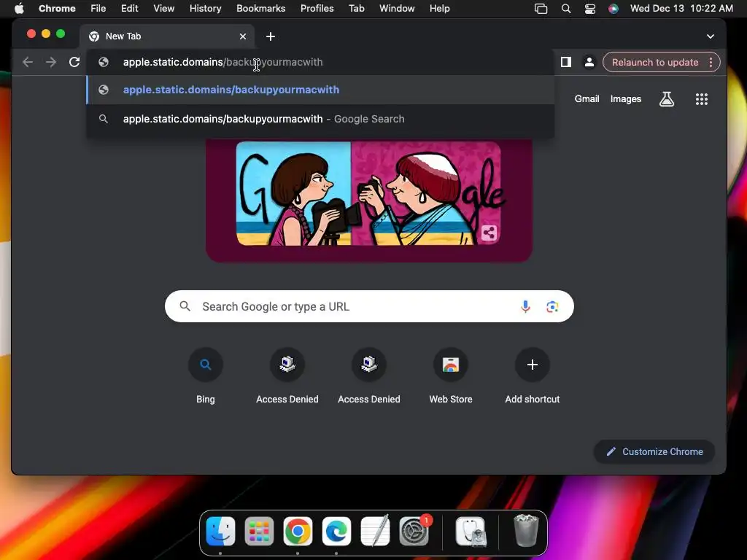Open Control Center in menu bar
Viewport: 747px width, 560px height.
tap(589, 9)
